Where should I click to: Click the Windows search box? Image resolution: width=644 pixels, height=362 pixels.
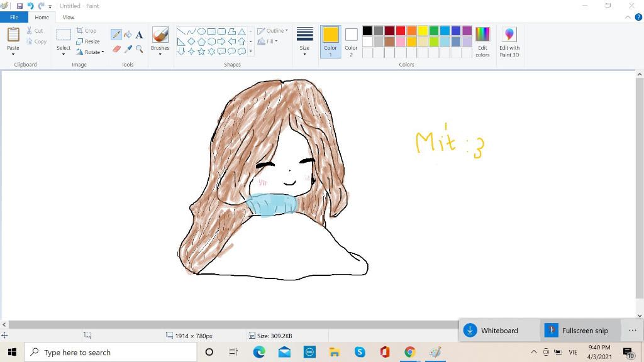tap(111, 352)
